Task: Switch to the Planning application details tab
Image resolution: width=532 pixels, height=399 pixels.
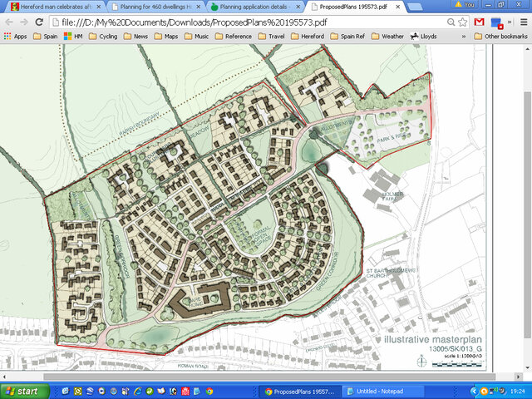Action: tap(251, 7)
